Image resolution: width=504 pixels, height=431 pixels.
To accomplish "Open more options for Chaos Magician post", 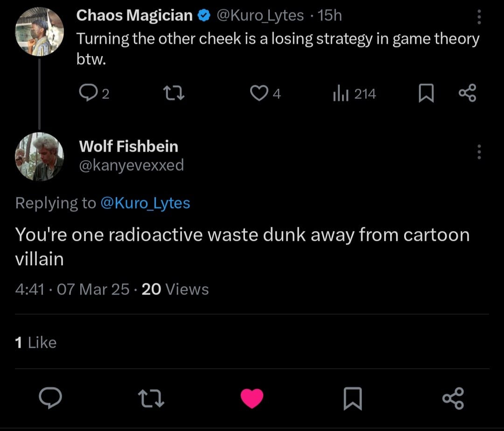I will (479, 18).
